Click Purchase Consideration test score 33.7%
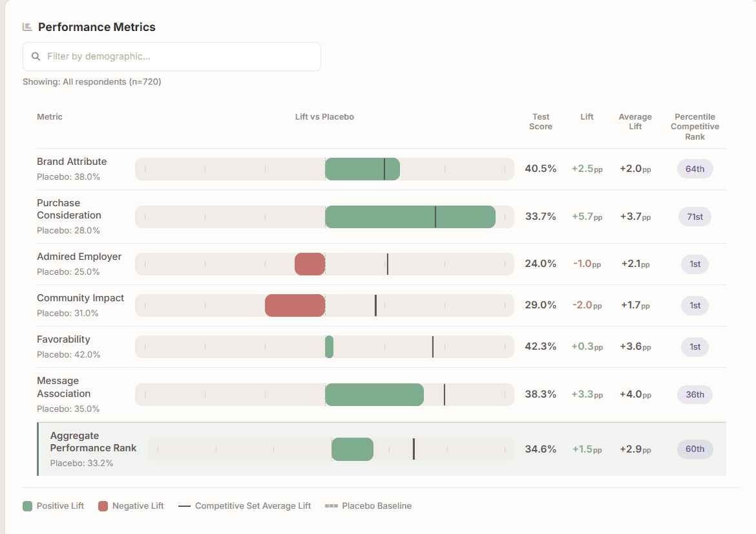Screen dimensions: 756x534 (540, 216)
